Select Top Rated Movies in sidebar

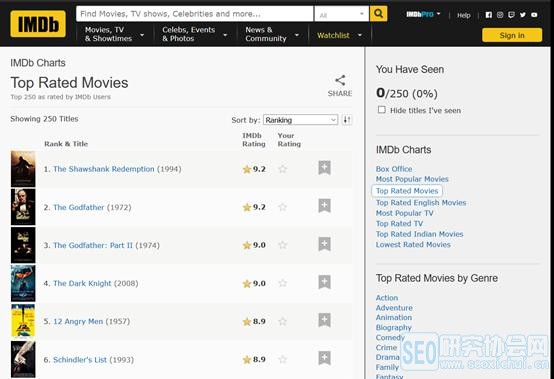pos(407,191)
